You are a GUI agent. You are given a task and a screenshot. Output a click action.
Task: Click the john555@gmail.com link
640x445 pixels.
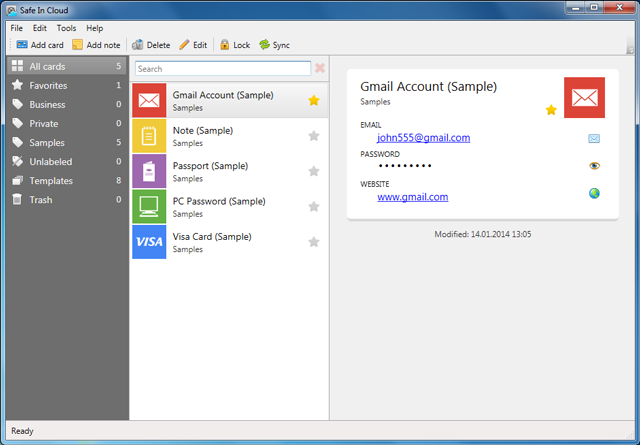pyautogui.click(x=423, y=138)
